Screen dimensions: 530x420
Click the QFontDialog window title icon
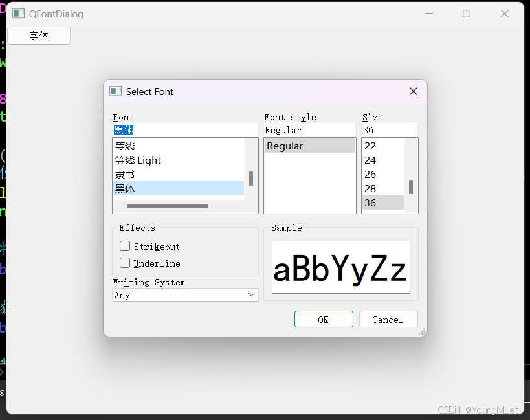[x=18, y=14]
